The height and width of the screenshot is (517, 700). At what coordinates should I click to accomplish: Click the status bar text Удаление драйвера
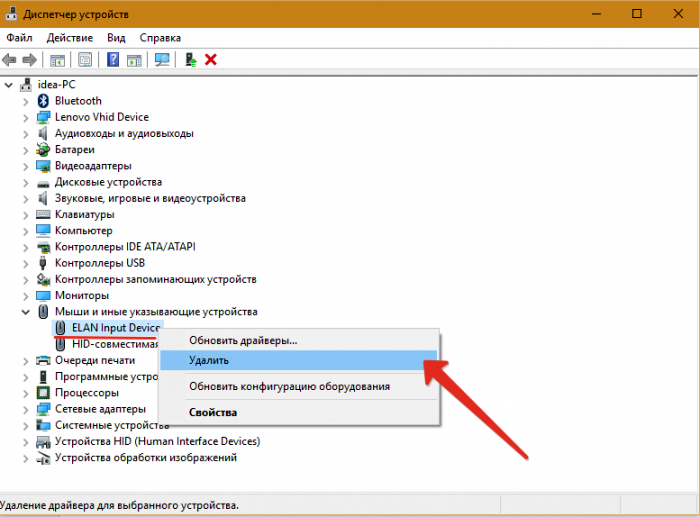coord(119,505)
